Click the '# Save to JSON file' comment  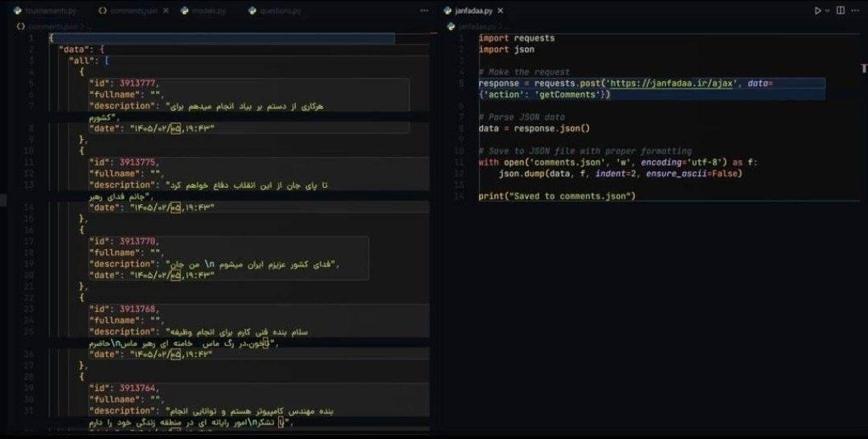point(585,151)
